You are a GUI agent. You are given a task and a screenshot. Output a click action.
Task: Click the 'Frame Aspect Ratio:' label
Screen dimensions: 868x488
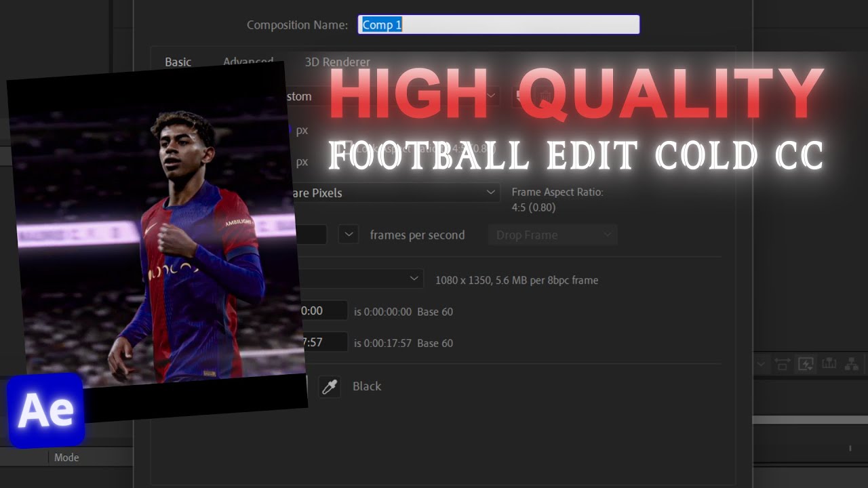click(557, 192)
